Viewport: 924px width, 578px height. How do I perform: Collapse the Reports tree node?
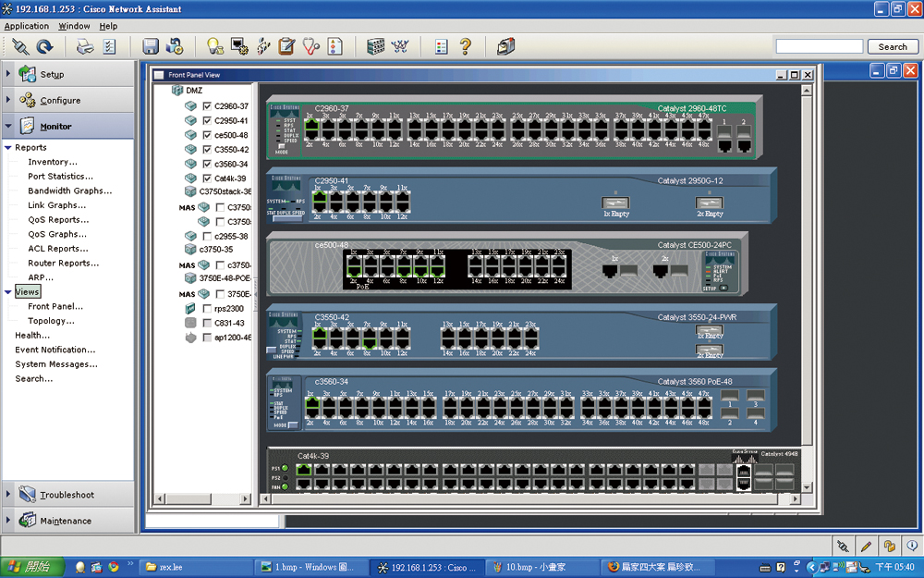pos(8,147)
